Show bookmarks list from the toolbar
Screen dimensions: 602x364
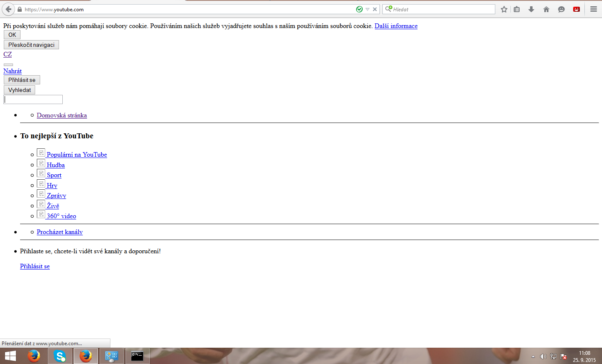tap(517, 9)
